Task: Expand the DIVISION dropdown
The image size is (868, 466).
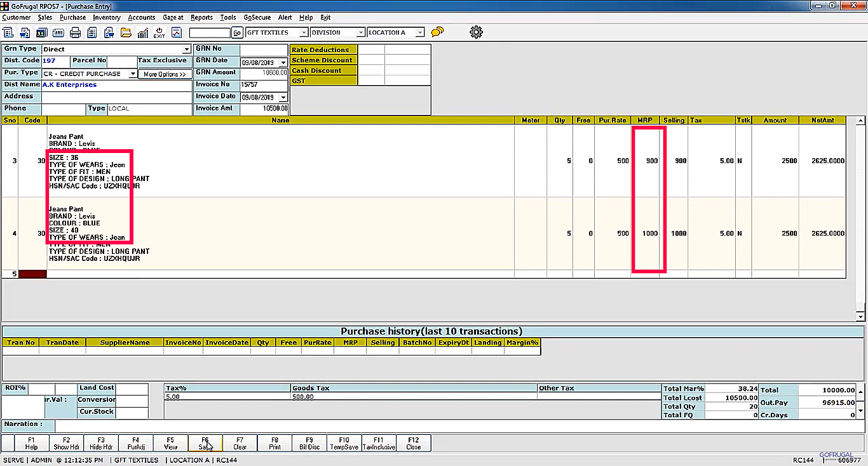Action: (x=361, y=32)
